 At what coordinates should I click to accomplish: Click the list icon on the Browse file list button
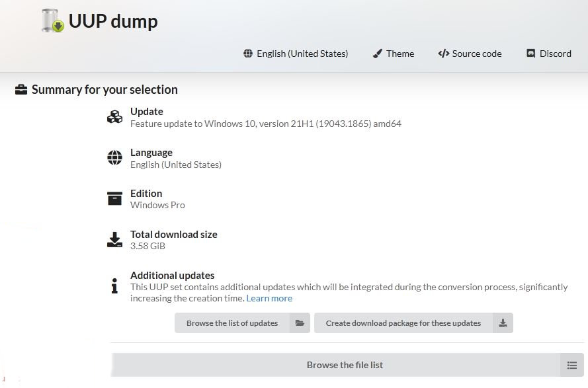(x=572, y=365)
